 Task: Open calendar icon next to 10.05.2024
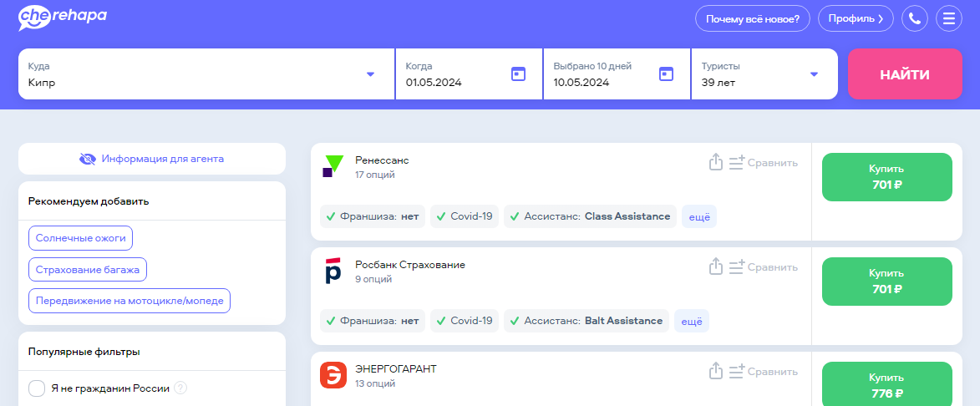click(x=666, y=74)
